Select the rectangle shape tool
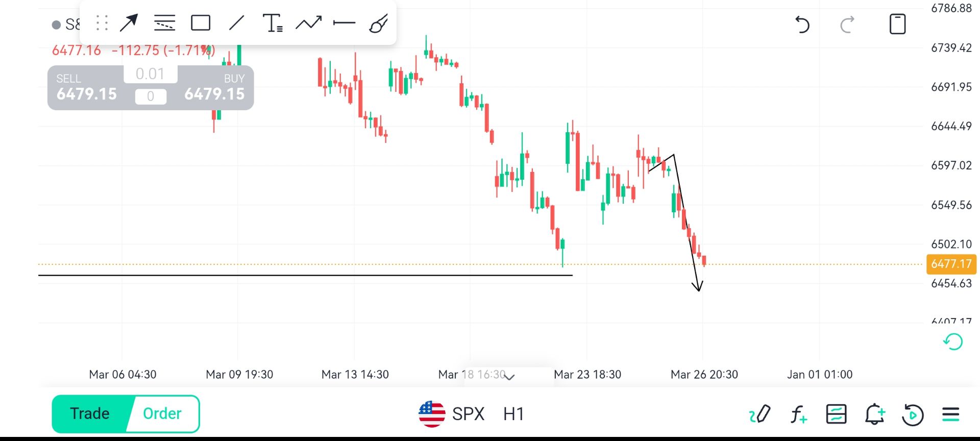Screen dimensions: 980x441 click(x=201, y=23)
